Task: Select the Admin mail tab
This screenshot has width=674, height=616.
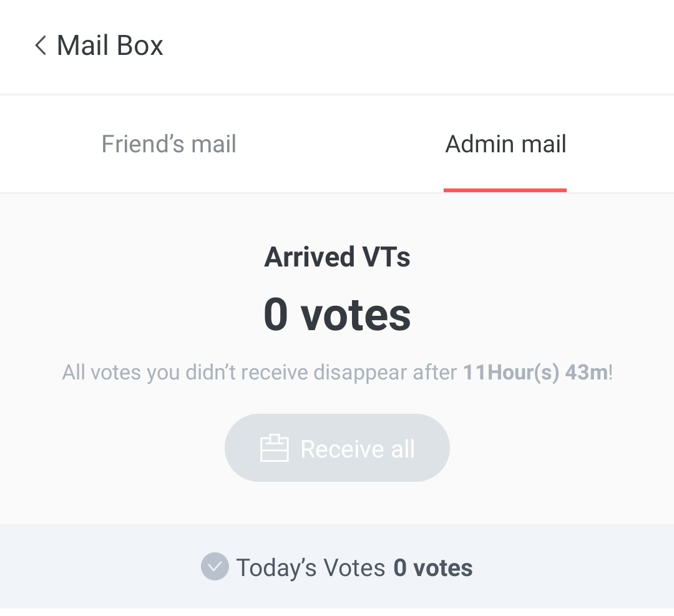Action: point(506,144)
